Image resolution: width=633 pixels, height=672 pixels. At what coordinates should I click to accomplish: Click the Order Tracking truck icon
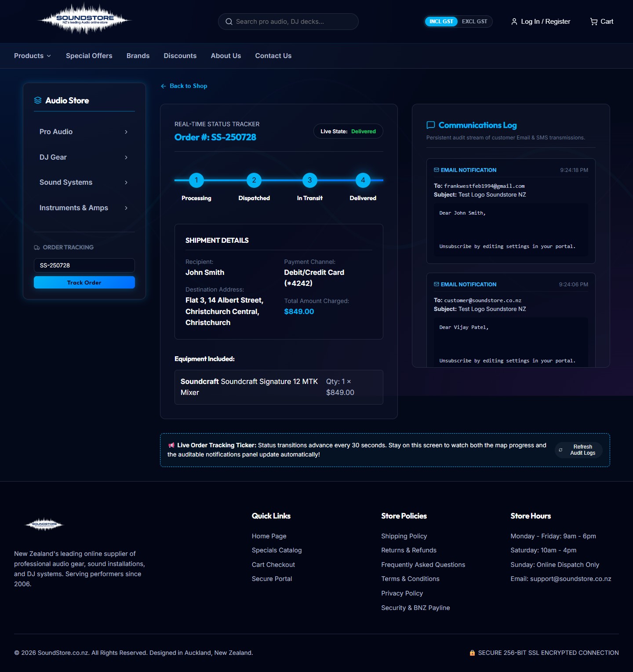click(x=37, y=248)
